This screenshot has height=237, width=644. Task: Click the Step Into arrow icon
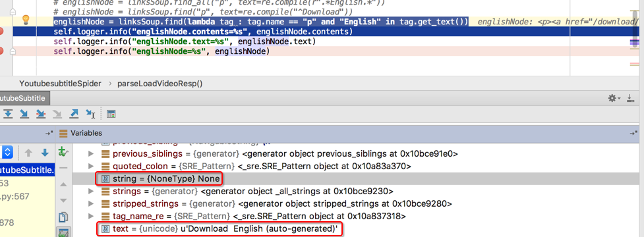click(x=24, y=114)
